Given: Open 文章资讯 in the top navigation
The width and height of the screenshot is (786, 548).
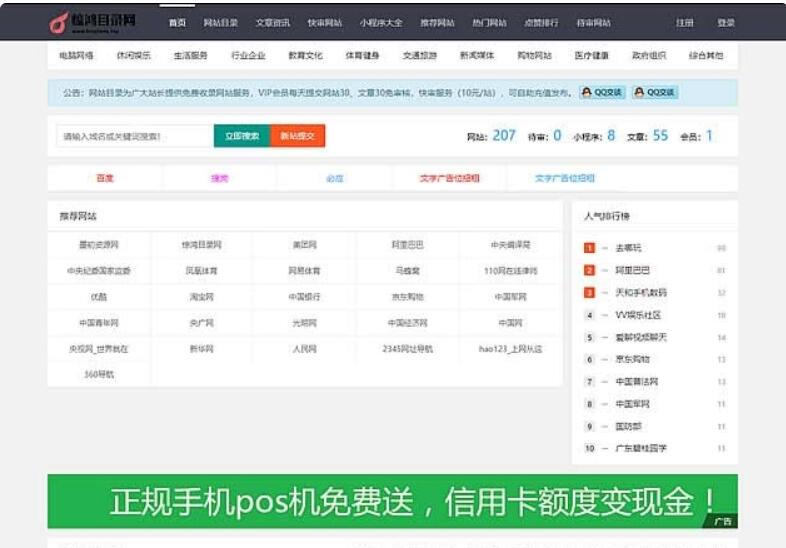Looking at the screenshot, I should click(273, 22).
